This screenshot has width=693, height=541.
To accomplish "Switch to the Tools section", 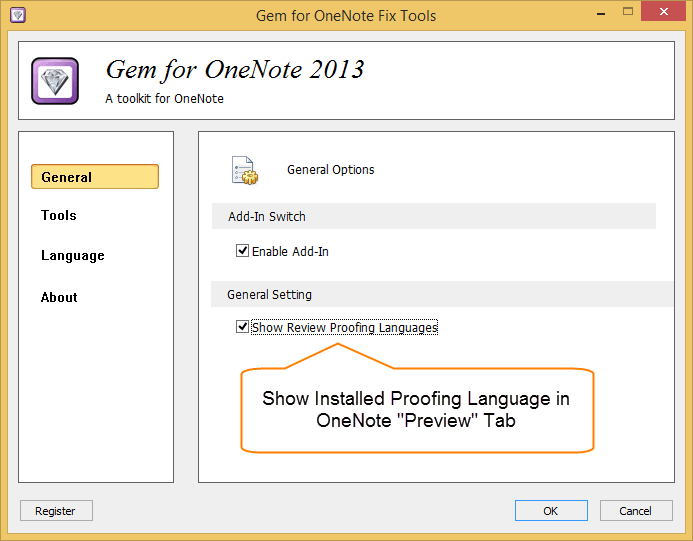I will 59,215.
